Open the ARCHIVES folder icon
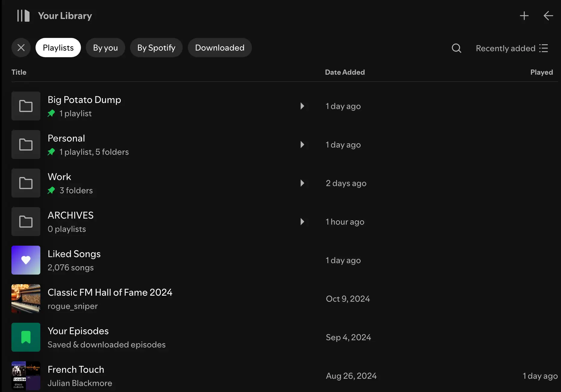 26,222
